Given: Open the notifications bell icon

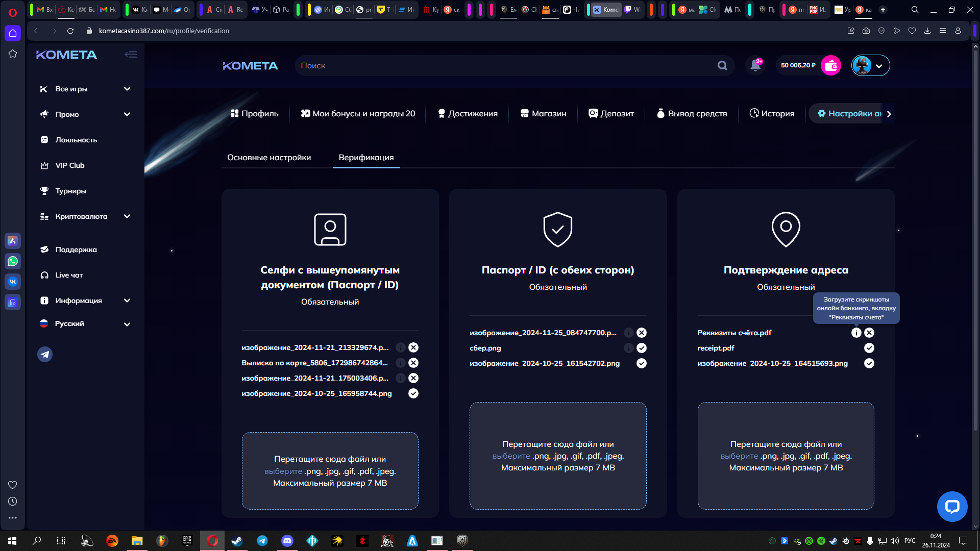Looking at the screenshot, I should pos(755,65).
